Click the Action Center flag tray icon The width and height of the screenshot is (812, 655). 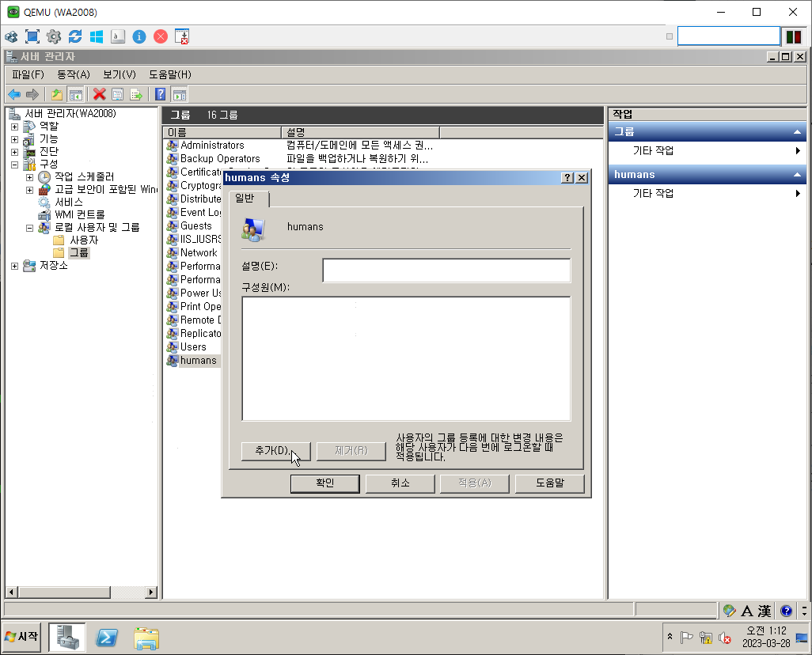click(x=687, y=638)
